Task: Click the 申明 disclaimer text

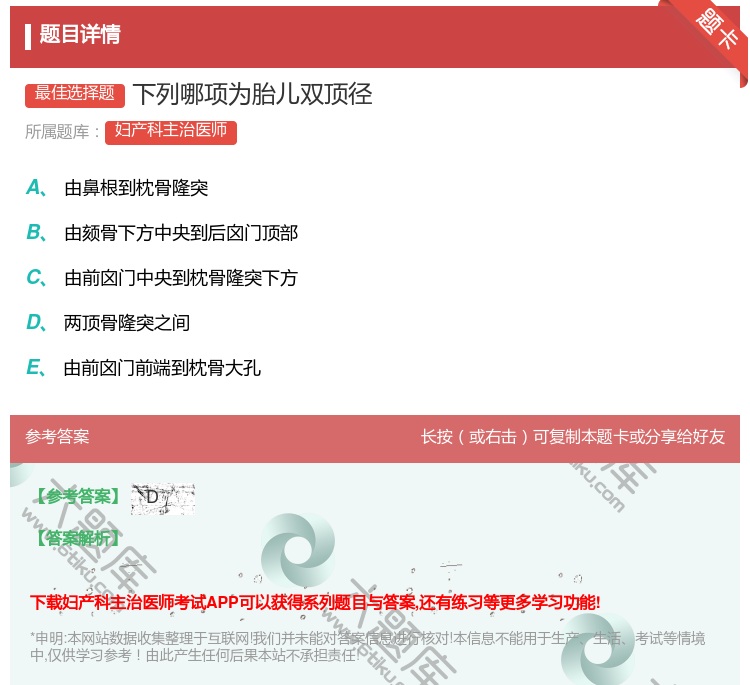Action: [x=367, y=646]
